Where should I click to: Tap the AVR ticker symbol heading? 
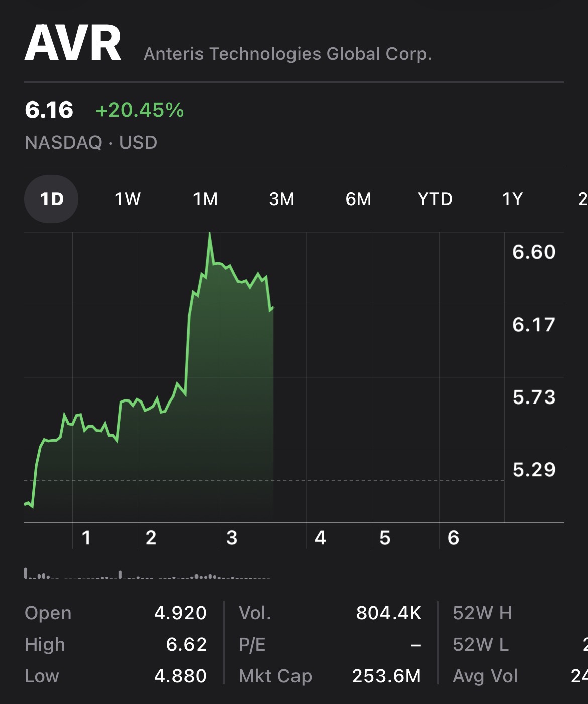73,44
